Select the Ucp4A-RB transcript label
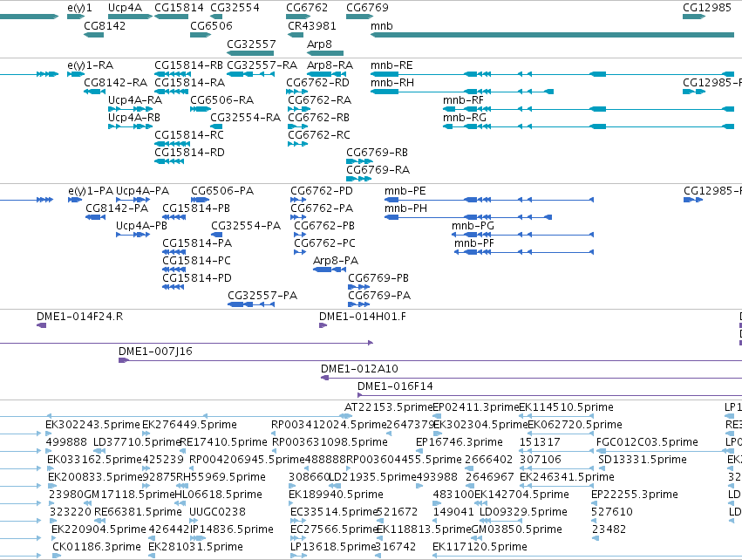Screen dimensions: 742x560 click(x=134, y=118)
